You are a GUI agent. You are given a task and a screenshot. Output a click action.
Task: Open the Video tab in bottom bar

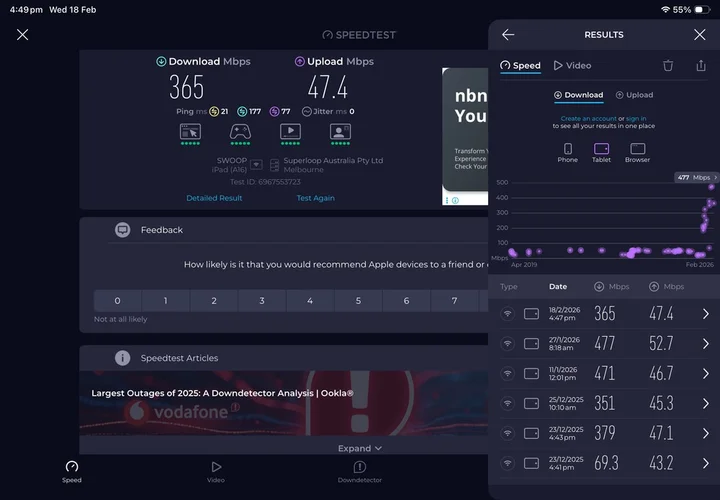tap(215, 472)
